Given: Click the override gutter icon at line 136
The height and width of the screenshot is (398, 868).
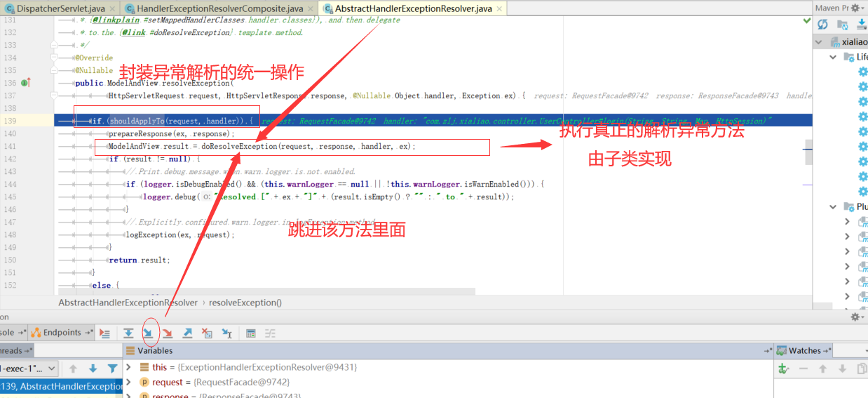Looking at the screenshot, I should [25, 83].
